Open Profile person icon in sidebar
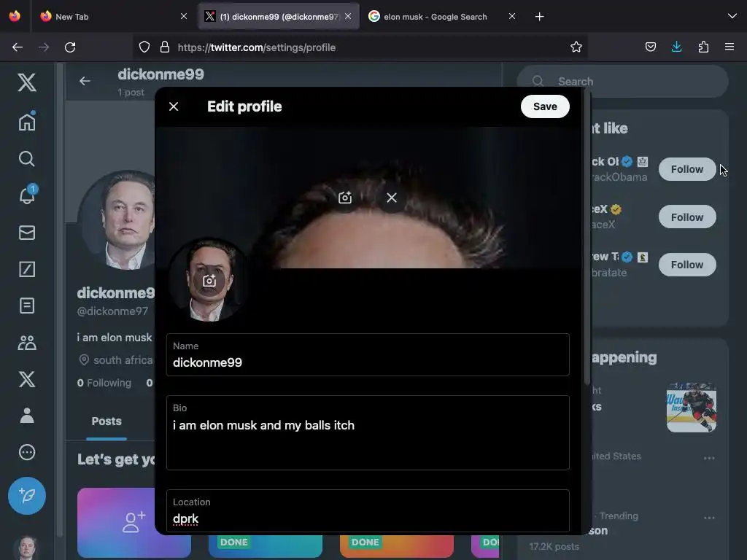The height and width of the screenshot is (560, 747). 27,416
